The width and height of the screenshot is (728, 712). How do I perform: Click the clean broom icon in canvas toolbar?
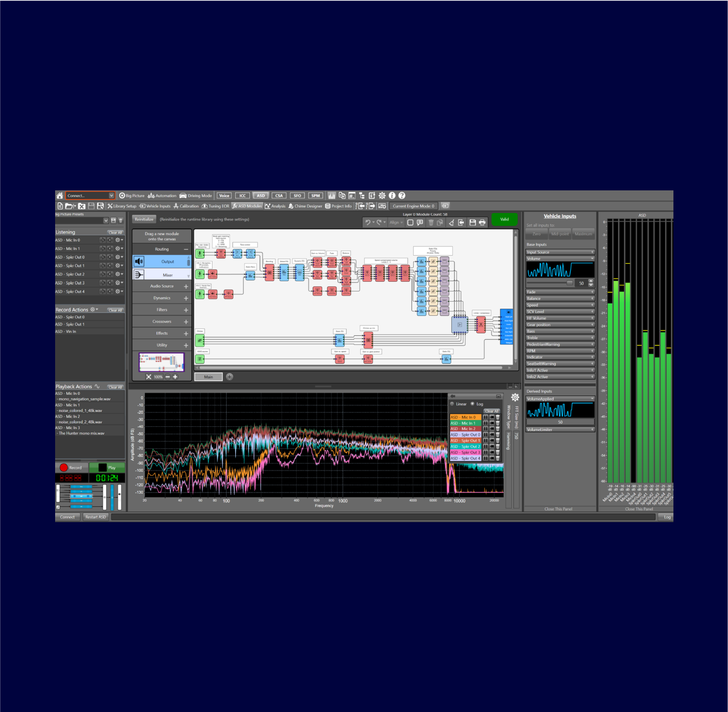(451, 222)
